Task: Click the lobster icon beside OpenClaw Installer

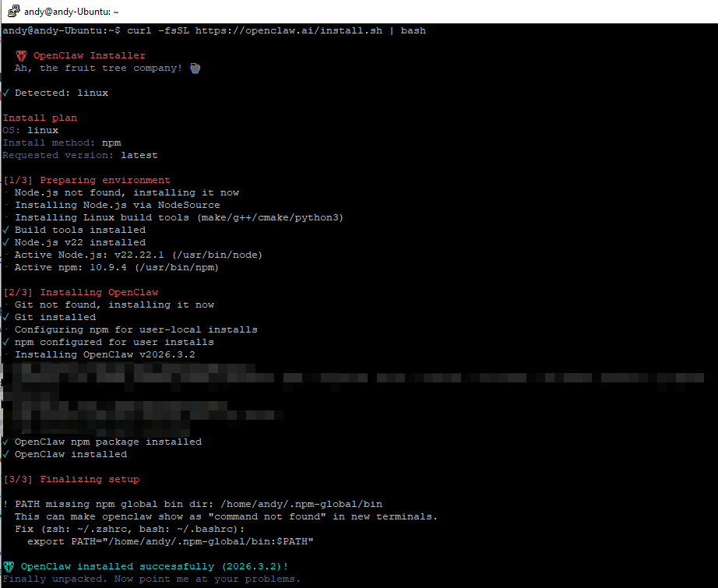Action: [21, 56]
